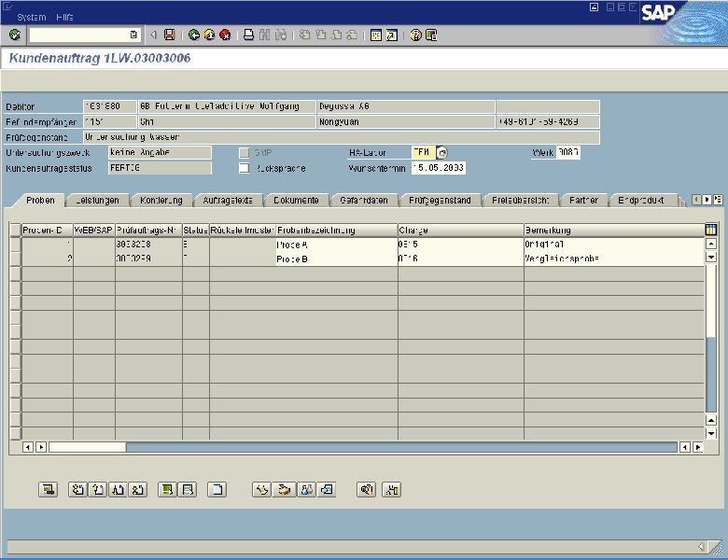Select row marker for Probe A row
Image resolution: width=728 pixels, height=560 pixels.
point(15,245)
